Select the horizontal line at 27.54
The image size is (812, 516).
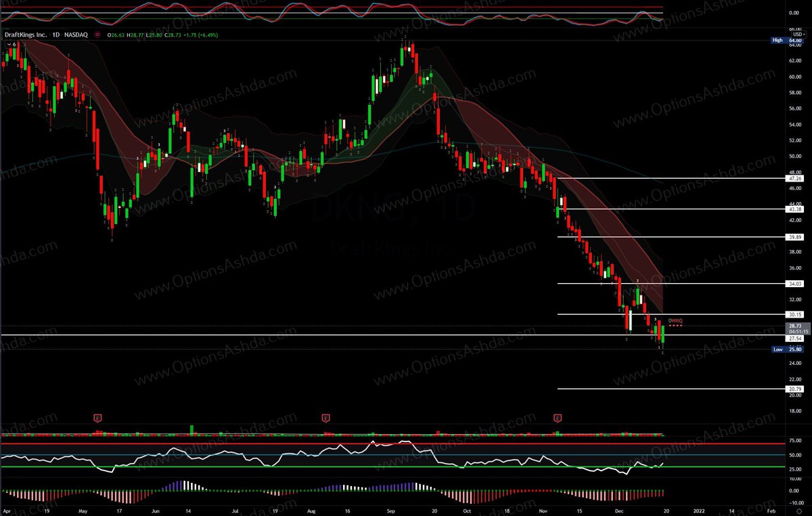392,335
